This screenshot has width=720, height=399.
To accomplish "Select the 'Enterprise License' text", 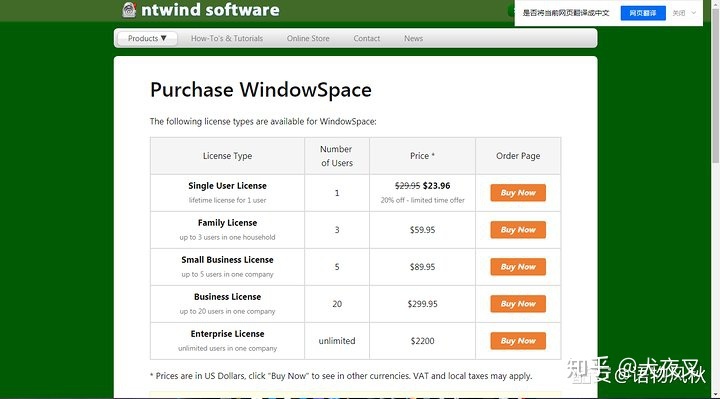I will tap(227, 334).
